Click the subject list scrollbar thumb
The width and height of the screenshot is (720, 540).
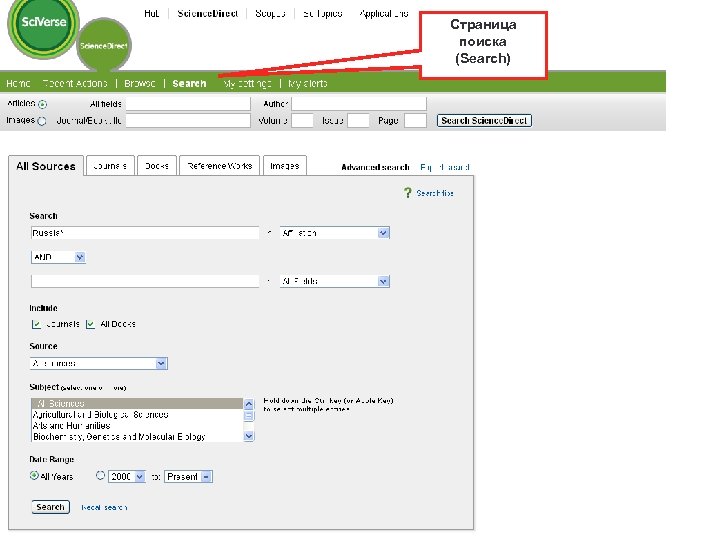(x=248, y=416)
